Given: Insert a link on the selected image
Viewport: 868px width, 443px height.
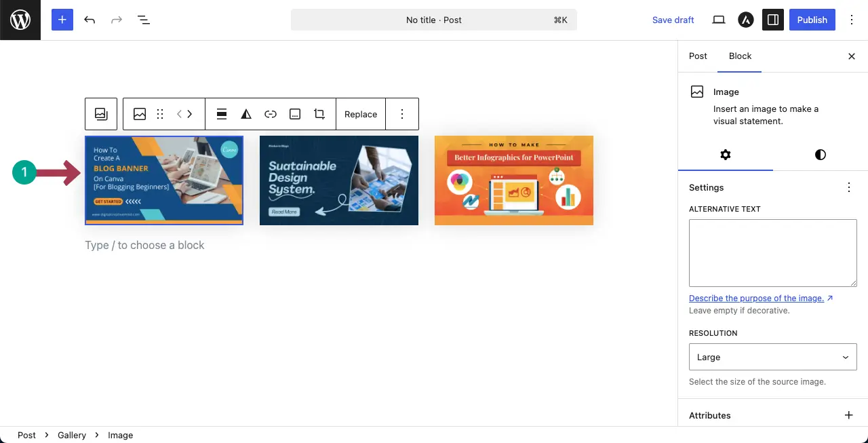Looking at the screenshot, I should (271, 114).
